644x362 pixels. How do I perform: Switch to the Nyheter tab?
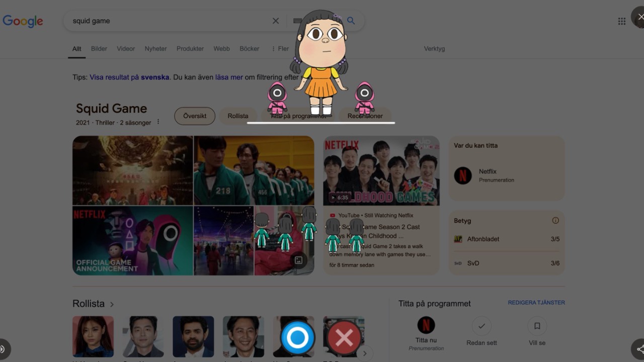(x=155, y=48)
